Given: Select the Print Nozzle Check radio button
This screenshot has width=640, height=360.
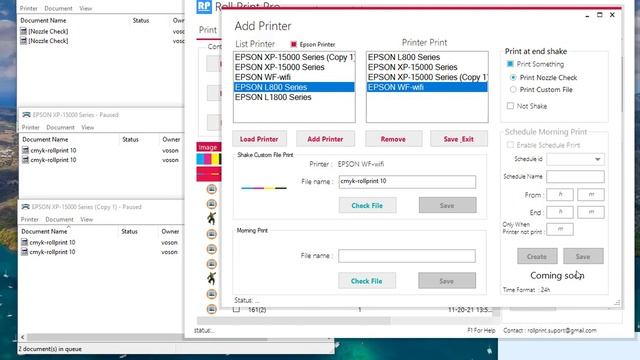Looking at the screenshot, I should coord(513,77).
